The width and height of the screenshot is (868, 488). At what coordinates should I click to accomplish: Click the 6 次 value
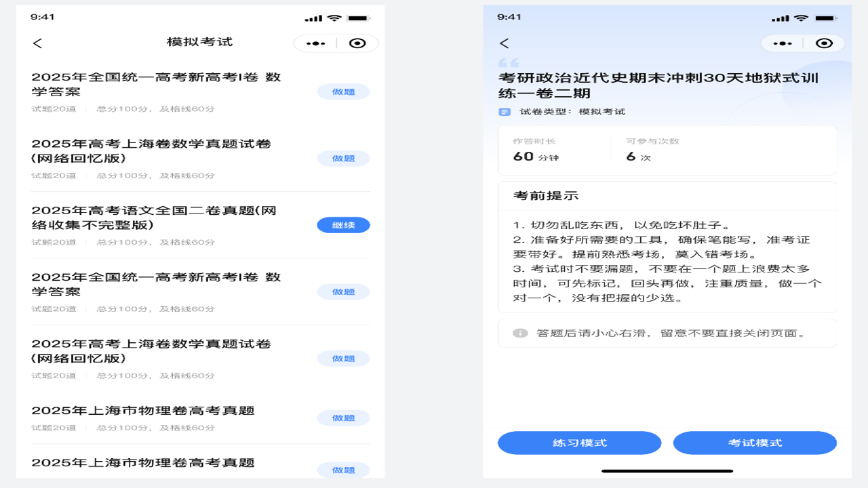(x=638, y=157)
